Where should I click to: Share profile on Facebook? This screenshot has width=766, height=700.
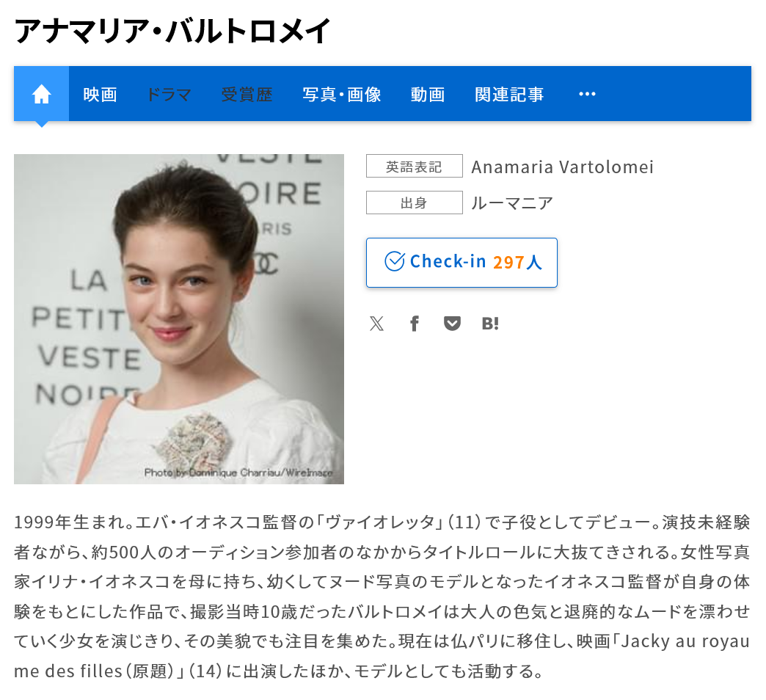tap(415, 324)
